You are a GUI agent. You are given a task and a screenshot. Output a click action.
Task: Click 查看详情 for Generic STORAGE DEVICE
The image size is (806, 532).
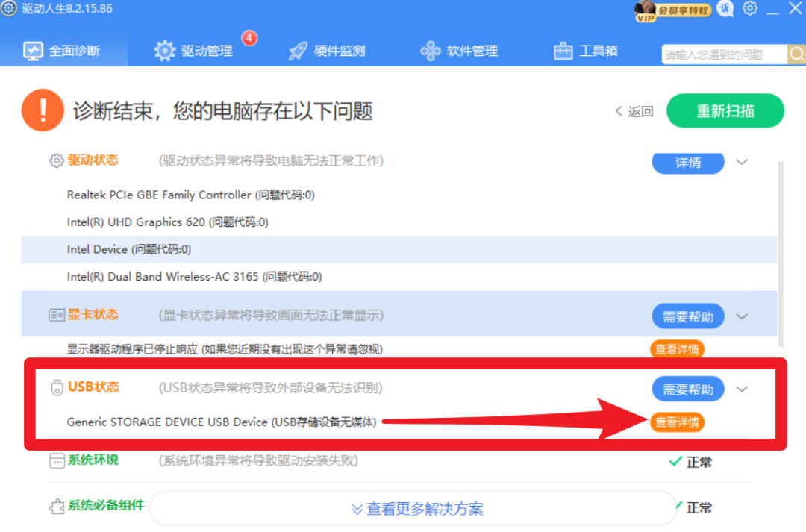coord(678,422)
